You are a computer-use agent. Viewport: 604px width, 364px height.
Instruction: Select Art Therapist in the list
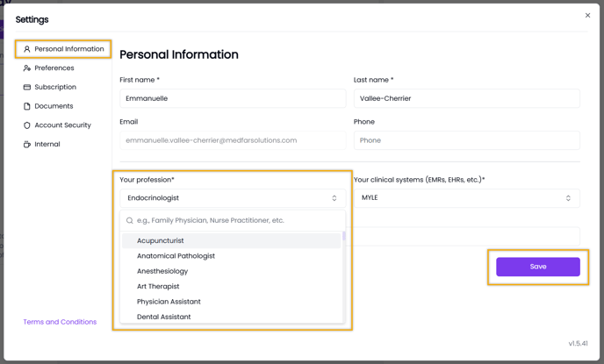click(x=158, y=286)
